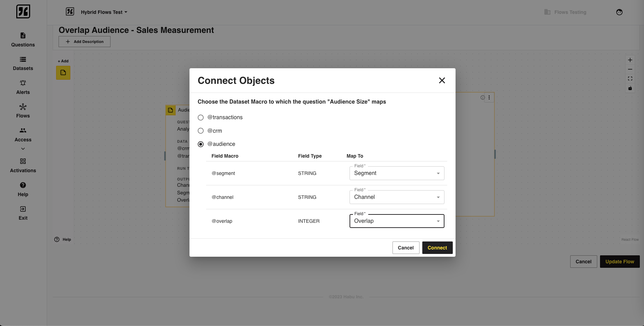Open the user avatar menu
The image size is (644, 326).
pyautogui.click(x=619, y=12)
